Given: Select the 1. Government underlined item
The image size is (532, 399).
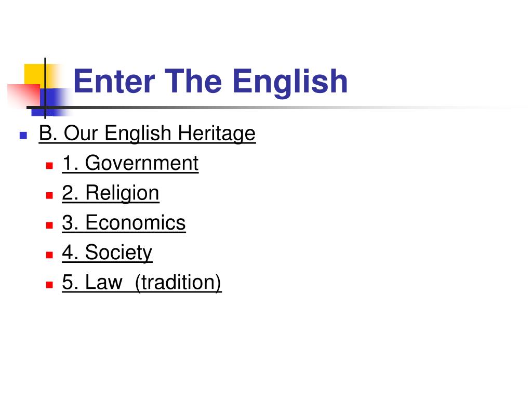Looking at the screenshot, I should pos(130,163).
